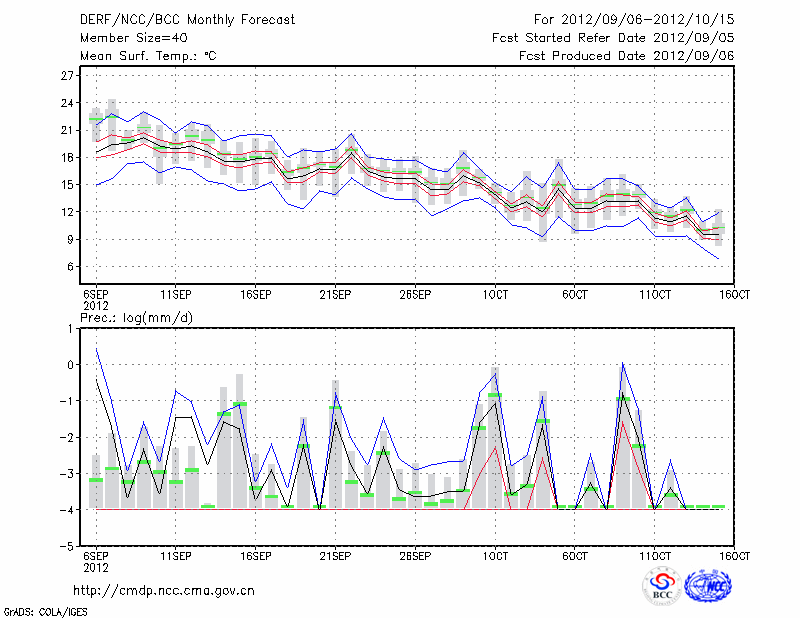
Task: Click 16OCT tick on temperature chart axis
Action: tap(735, 294)
